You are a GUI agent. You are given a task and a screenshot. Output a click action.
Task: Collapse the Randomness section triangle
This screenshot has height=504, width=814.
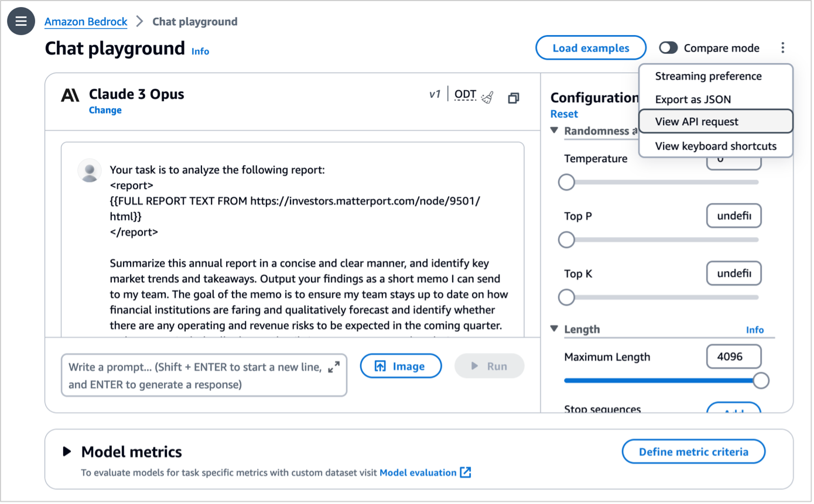[x=555, y=131]
